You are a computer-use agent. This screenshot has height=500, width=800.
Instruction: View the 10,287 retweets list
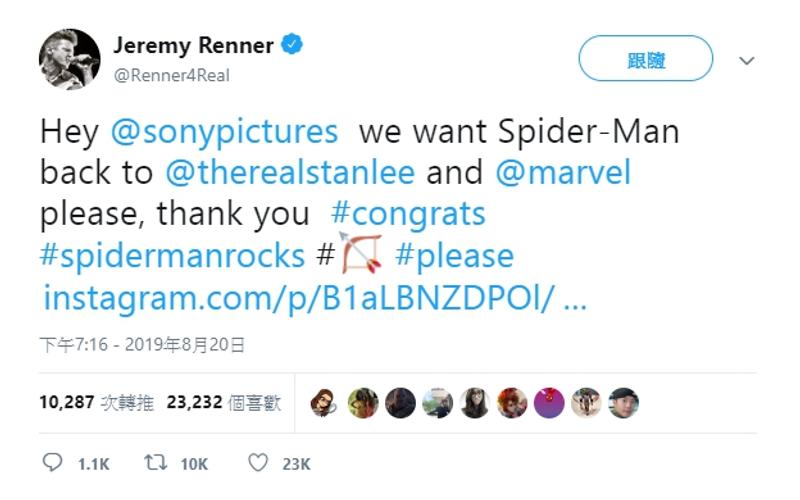click(97, 403)
